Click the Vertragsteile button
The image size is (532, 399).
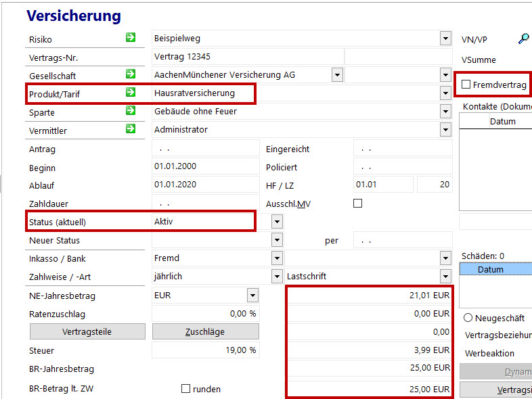pyautogui.click(x=87, y=331)
